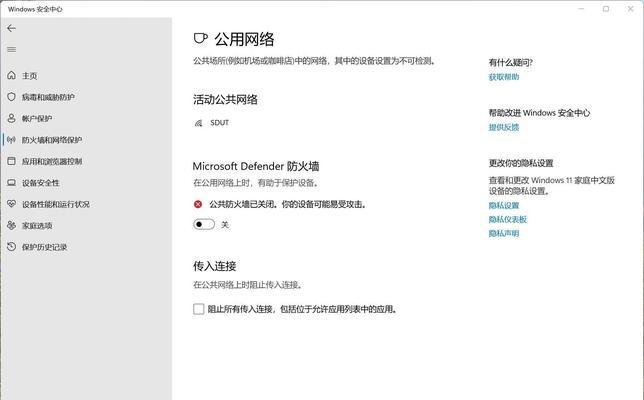Go to 帐户保护 section
This screenshot has height=400, width=644.
37,119
